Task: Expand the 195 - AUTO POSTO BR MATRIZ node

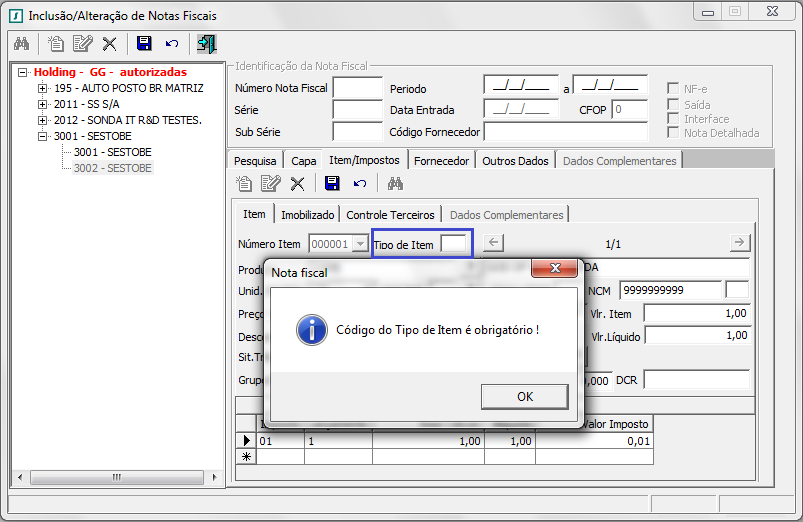Action: point(43,89)
